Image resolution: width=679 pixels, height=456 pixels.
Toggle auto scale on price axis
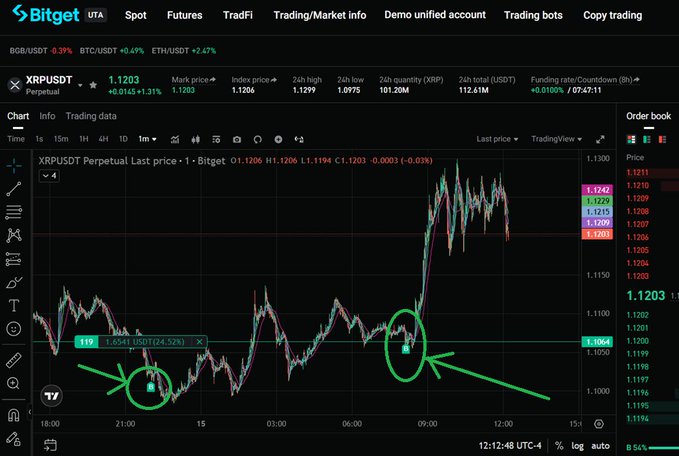point(600,446)
